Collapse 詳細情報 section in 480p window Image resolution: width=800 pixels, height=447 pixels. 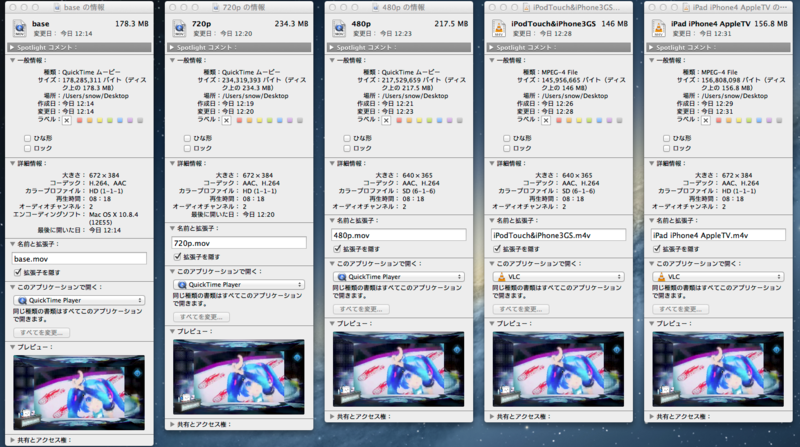click(x=332, y=163)
